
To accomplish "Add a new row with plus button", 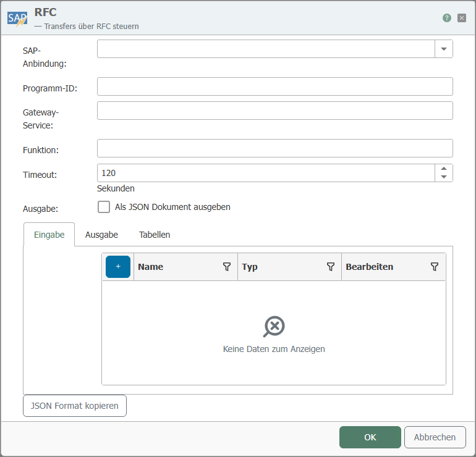I will [118, 267].
